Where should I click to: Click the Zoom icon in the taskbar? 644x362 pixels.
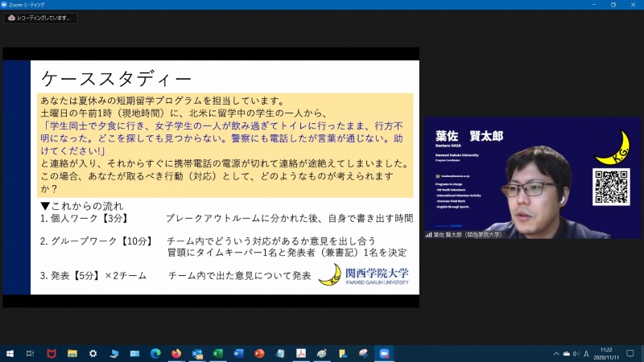[x=384, y=353]
